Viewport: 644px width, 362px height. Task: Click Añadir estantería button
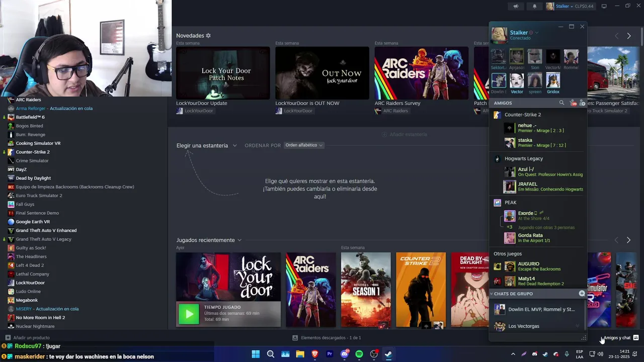(405, 134)
